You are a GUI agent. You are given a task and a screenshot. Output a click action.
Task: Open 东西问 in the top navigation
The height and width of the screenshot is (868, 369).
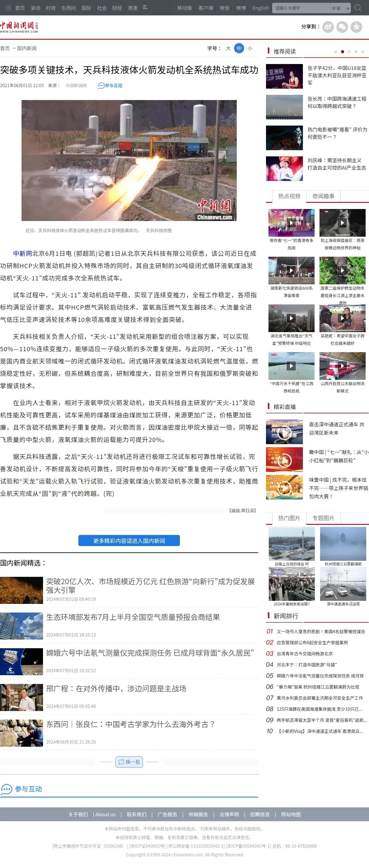[x=69, y=8]
